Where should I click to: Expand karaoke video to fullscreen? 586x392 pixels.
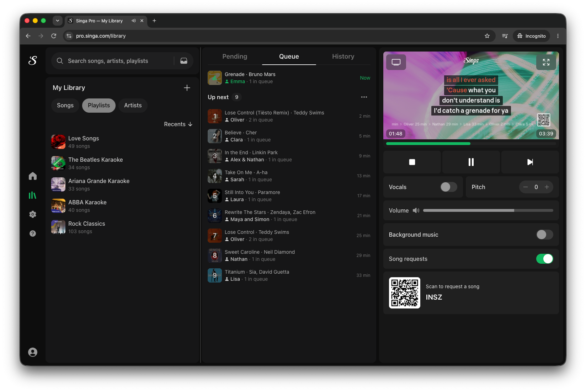tap(546, 62)
